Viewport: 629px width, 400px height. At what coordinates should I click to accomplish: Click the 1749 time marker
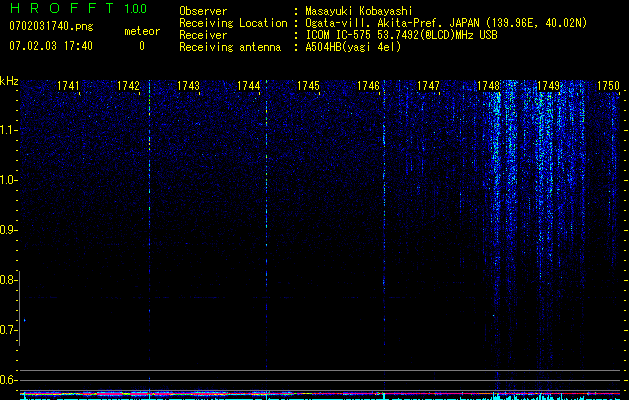point(548,86)
